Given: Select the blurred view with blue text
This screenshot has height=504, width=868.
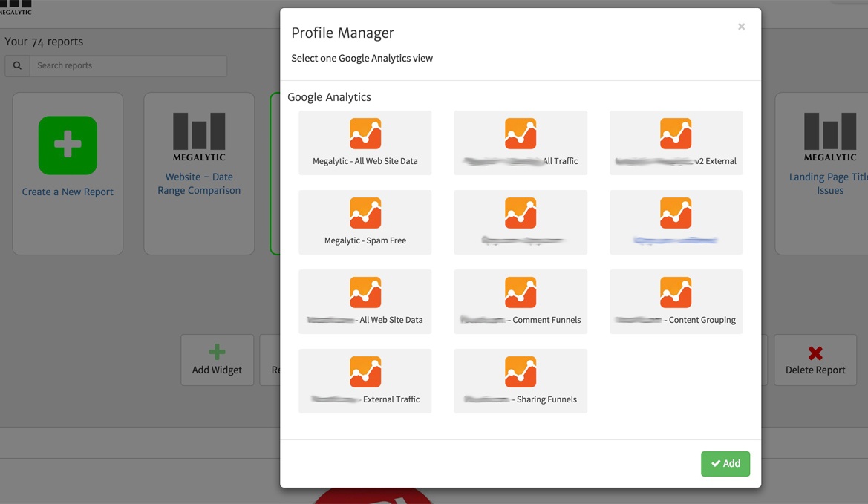Looking at the screenshot, I should click(675, 222).
